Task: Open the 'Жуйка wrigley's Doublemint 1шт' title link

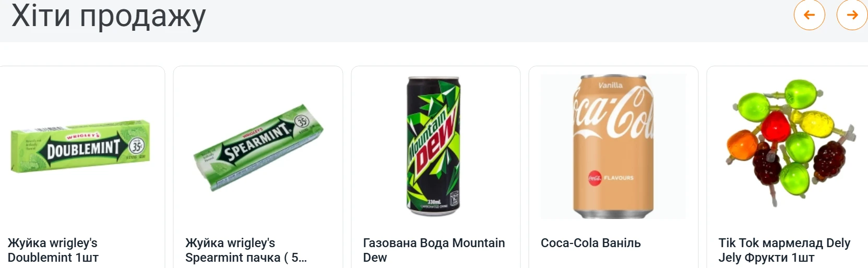Action: pos(53,250)
